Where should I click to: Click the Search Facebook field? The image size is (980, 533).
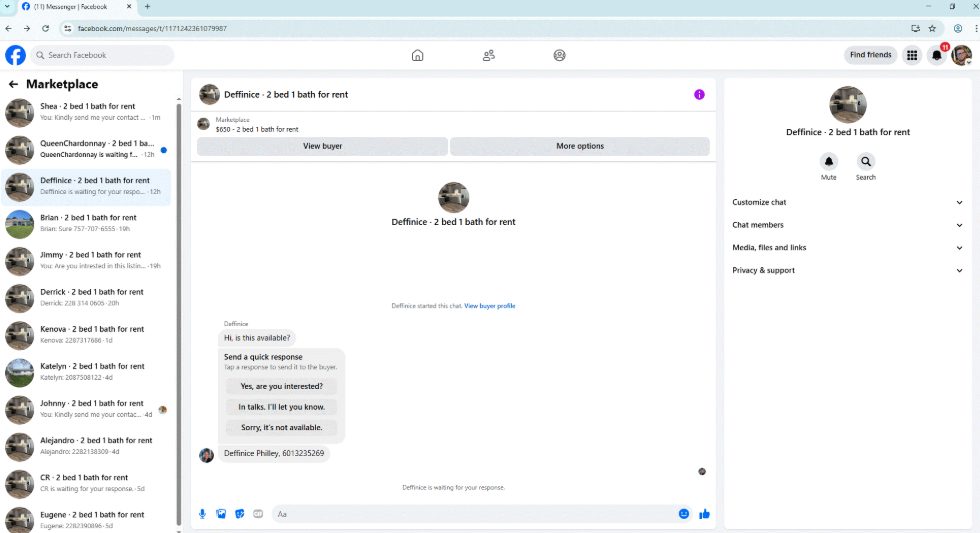point(102,55)
